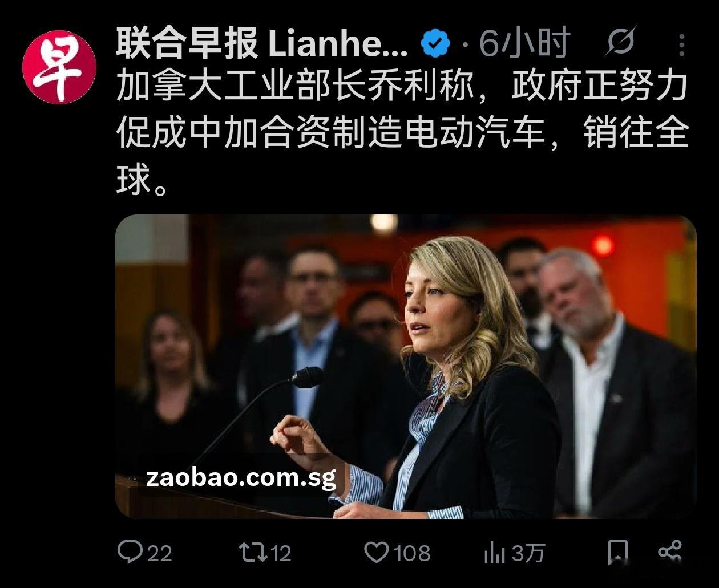Tap the Grok slashed-circle icon
The height and width of the screenshot is (588, 719).
pos(621,43)
